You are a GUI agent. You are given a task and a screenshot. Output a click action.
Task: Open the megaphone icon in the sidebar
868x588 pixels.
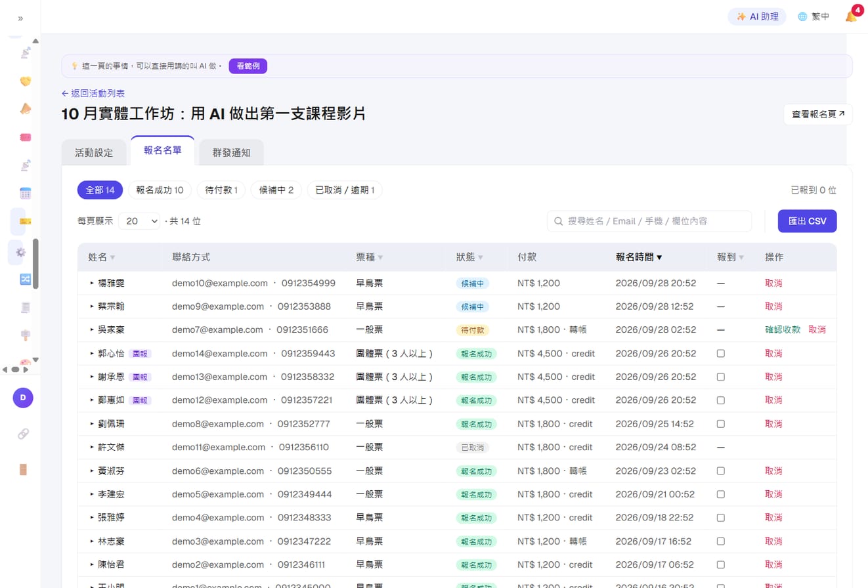(26, 109)
